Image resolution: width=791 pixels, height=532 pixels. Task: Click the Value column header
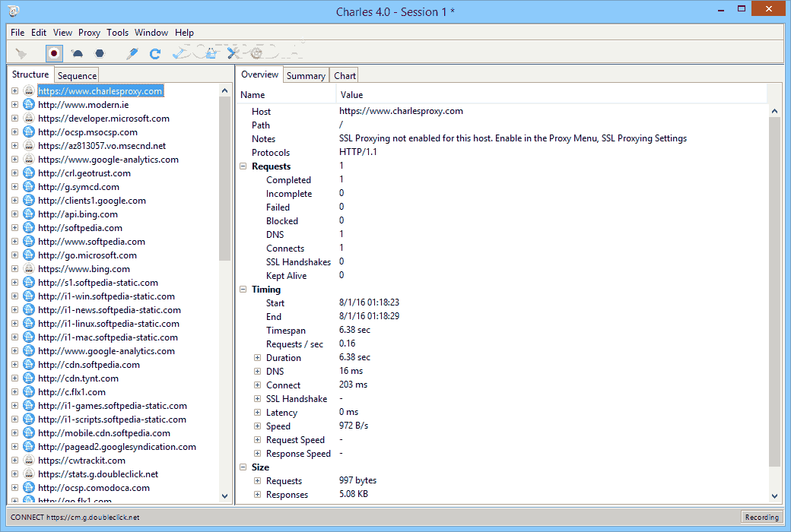click(x=551, y=94)
